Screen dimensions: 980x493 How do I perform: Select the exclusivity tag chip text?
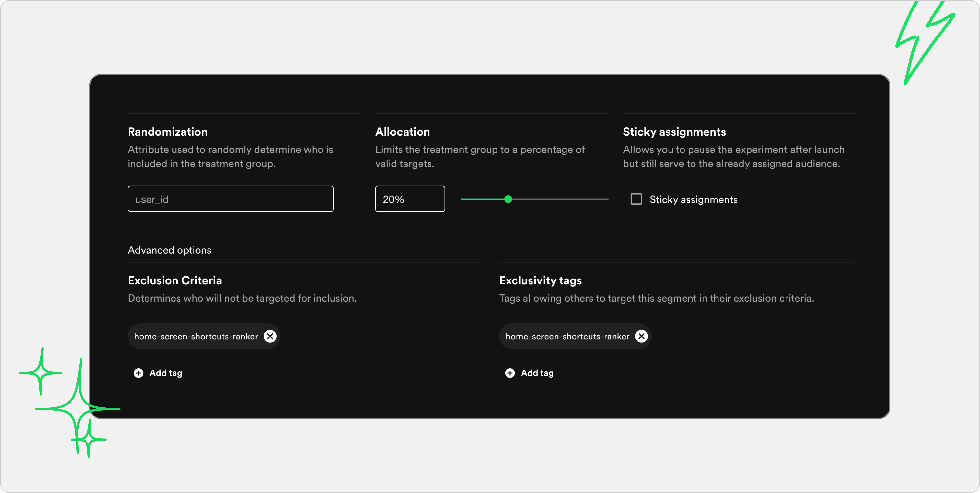[x=567, y=336]
